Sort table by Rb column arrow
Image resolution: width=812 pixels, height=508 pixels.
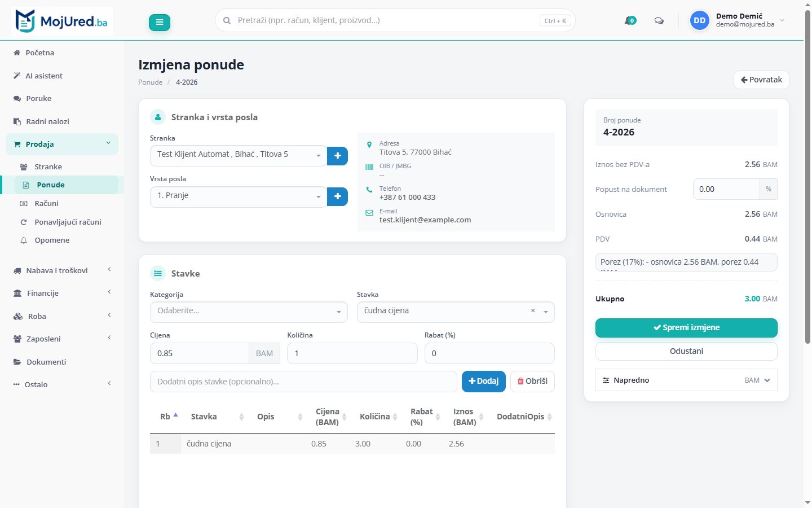coord(175,415)
